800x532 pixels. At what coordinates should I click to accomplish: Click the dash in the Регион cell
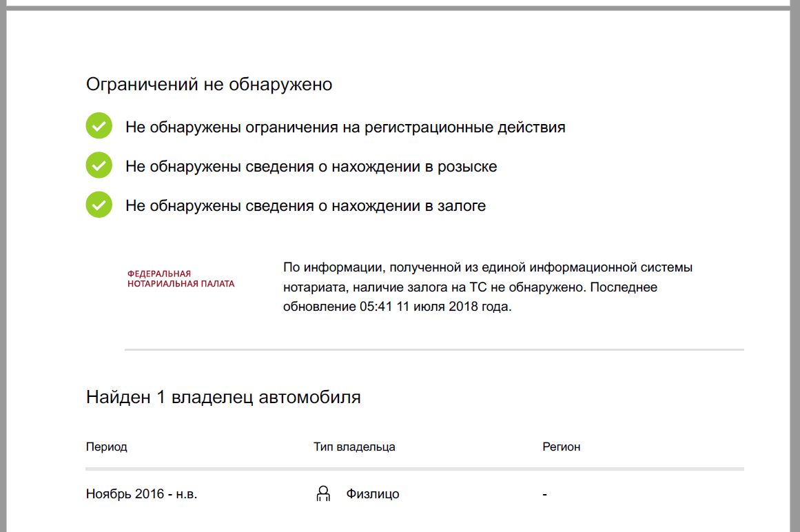pos(544,494)
